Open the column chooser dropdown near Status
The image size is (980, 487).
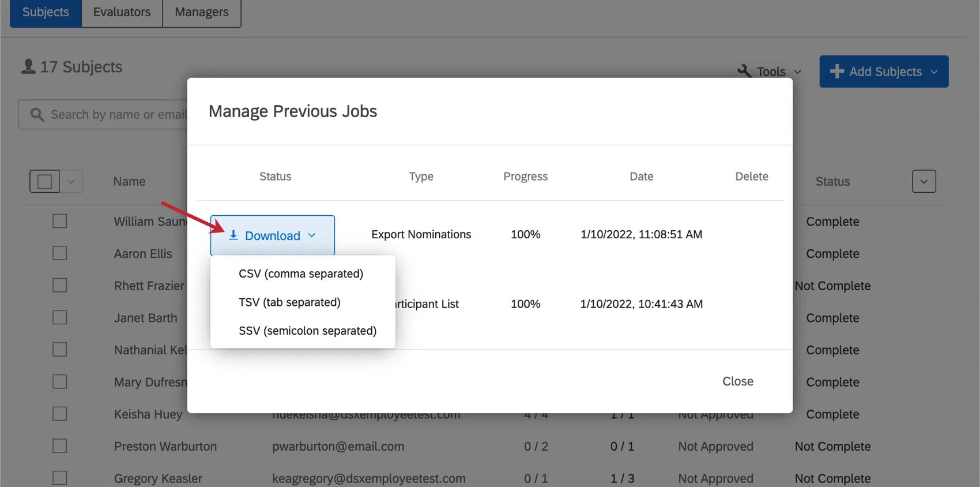point(924,181)
